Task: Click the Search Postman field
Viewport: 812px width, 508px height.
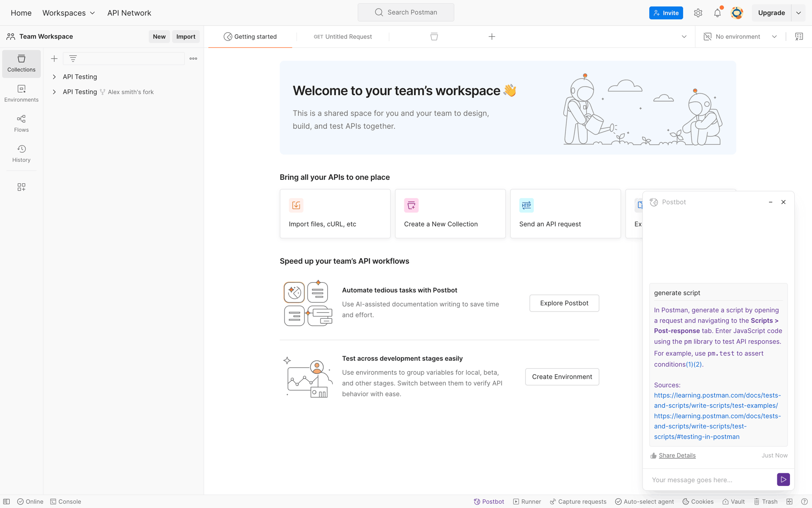Action: click(406, 12)
